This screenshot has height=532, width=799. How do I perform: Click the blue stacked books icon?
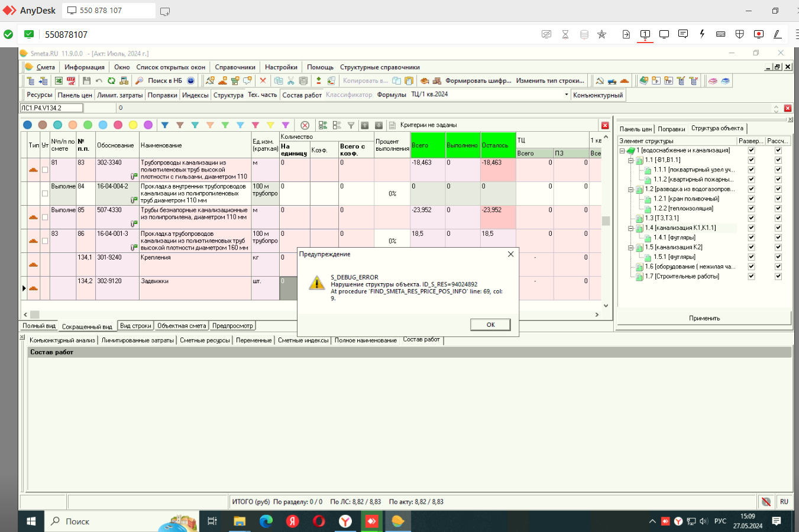point(725,80)
